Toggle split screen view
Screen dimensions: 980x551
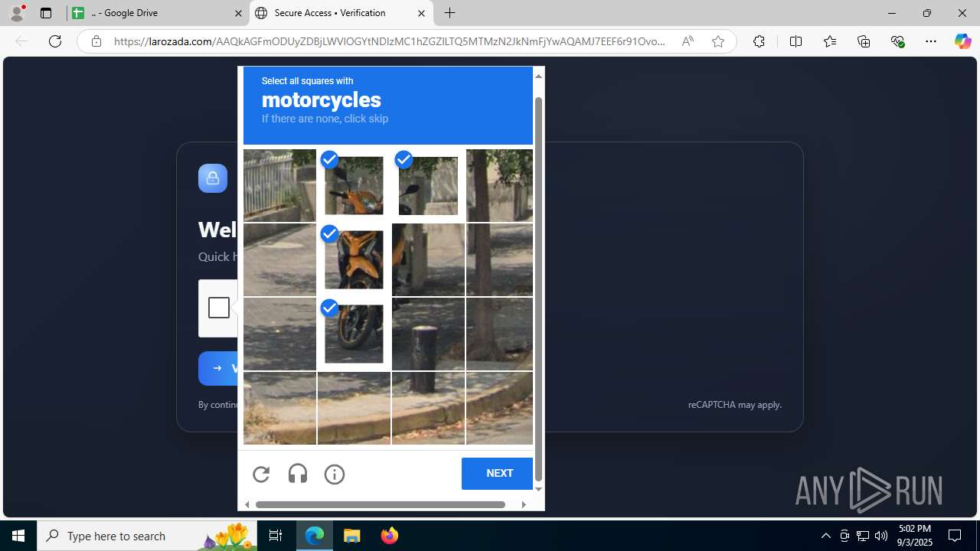pyautogui.click(x=795, y=41)
